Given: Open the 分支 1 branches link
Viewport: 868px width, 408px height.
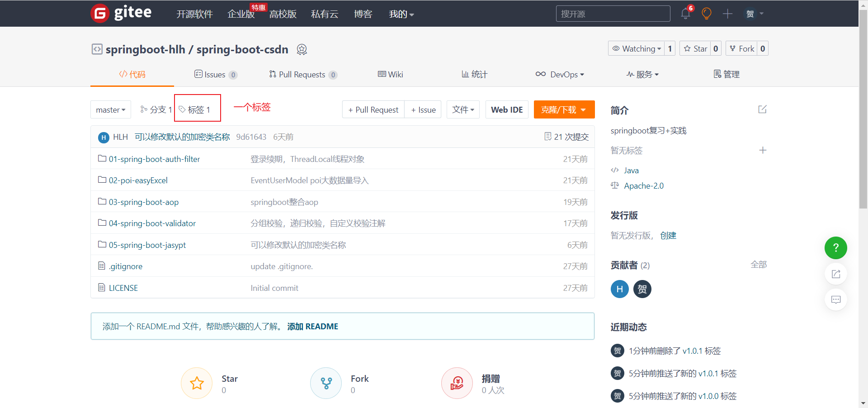Looking at the screenshot, I should click(156, 110).
